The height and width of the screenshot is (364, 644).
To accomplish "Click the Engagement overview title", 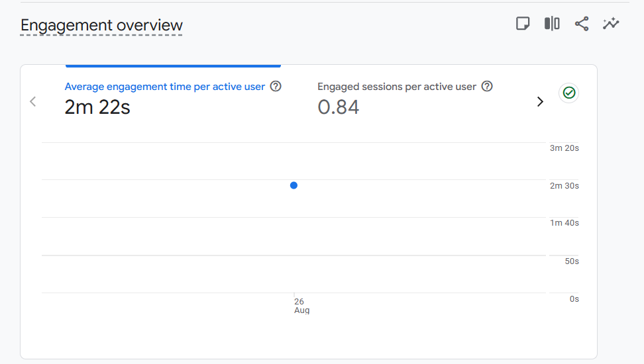I will (101, 25).
